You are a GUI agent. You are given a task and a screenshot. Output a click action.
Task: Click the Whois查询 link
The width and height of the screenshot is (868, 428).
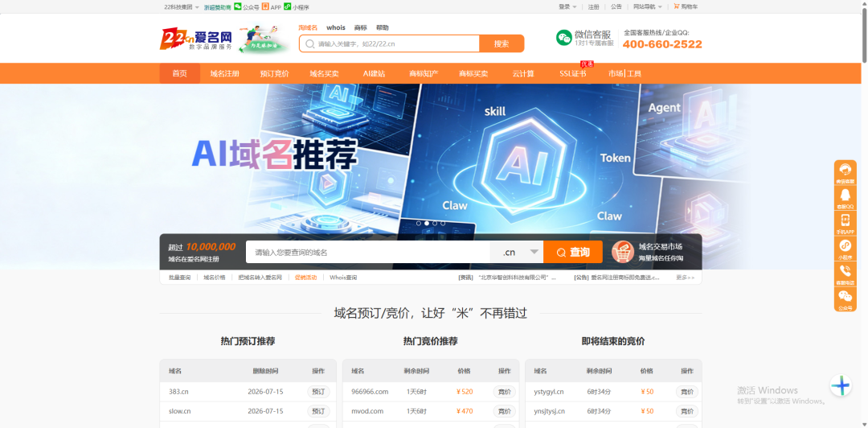pyautogui.click(x=343, y=278)
